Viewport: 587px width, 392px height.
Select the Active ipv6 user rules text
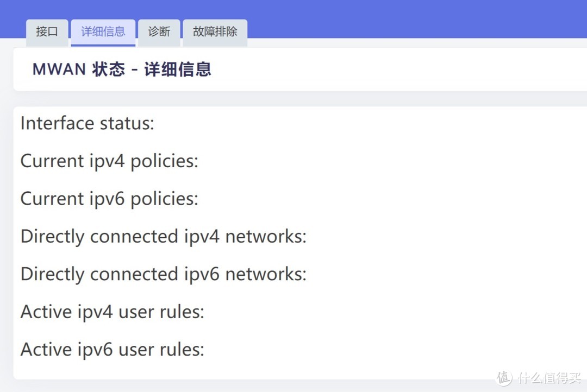[111, 349]
